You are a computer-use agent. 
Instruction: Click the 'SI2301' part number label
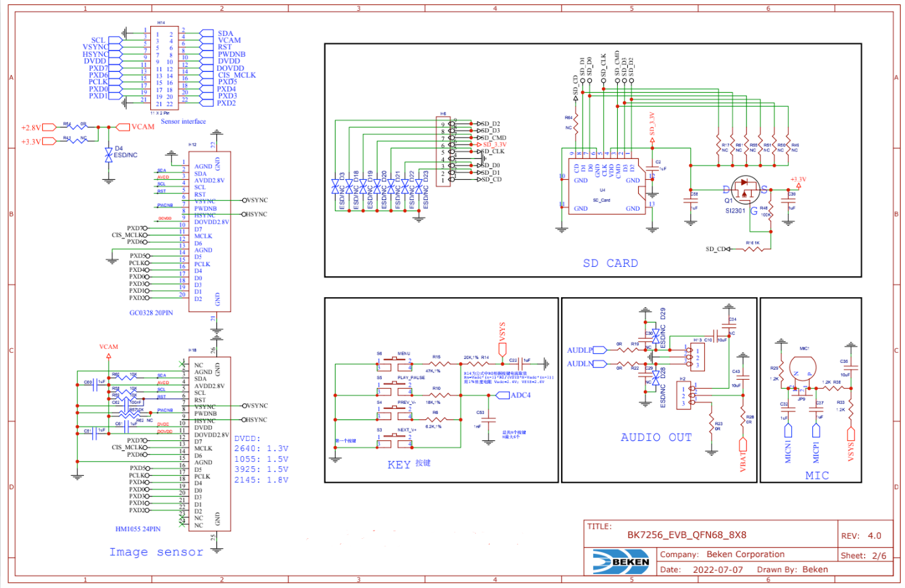tap(735, 211)
